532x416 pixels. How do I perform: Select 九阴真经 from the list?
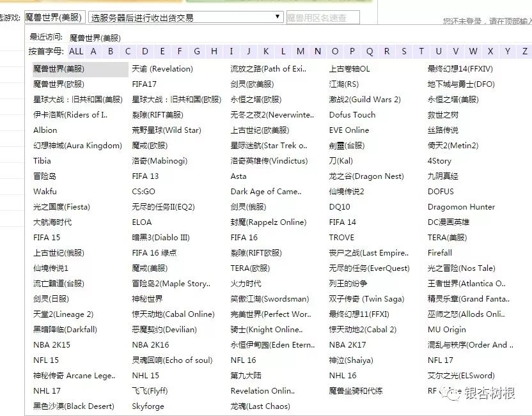[442, 176]
